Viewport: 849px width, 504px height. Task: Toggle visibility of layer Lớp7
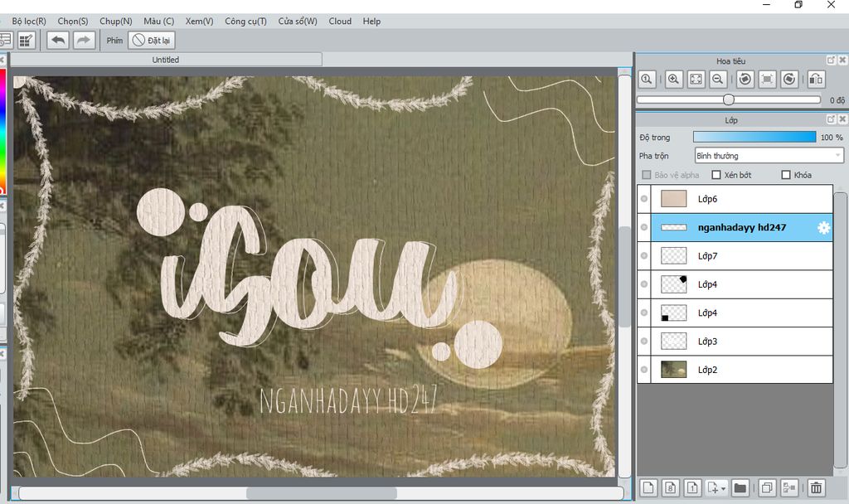[643, 255]
